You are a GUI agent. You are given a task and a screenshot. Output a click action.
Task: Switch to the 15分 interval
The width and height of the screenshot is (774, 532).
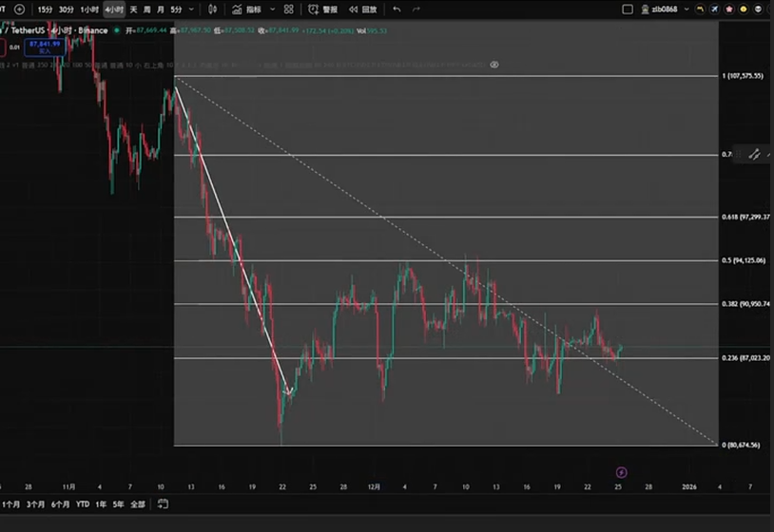pos(45,9)
